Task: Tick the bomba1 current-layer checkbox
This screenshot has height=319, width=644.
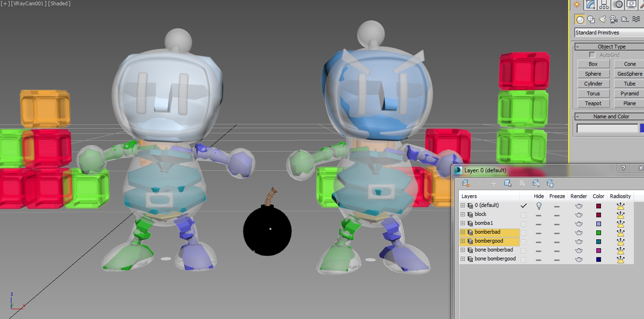Action: pos(523,224)
